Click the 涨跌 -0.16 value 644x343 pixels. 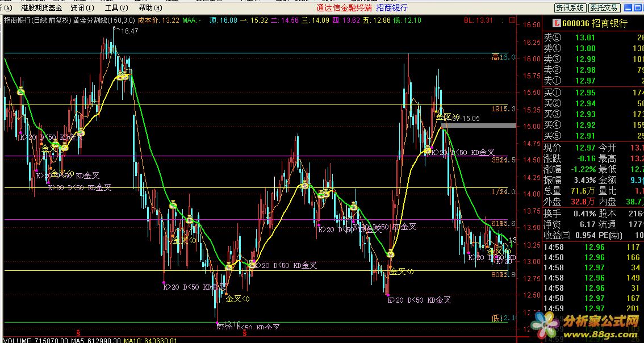coord(586,158)
